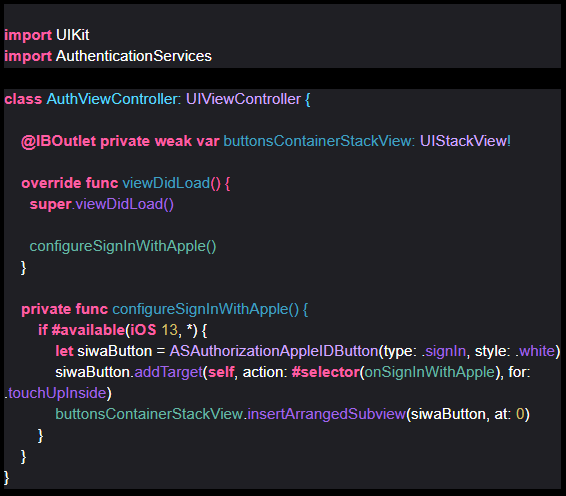This screenshot has height=496, width=566.
Task: Click the weak keyword in the outlet
Action: pyautogui.click(x=173, y=141)
